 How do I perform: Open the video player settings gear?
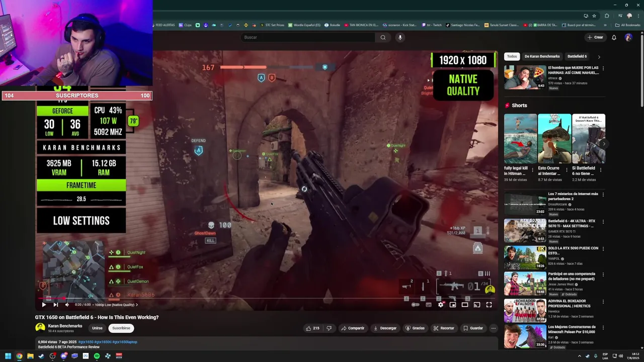click(x=441, y=305)
